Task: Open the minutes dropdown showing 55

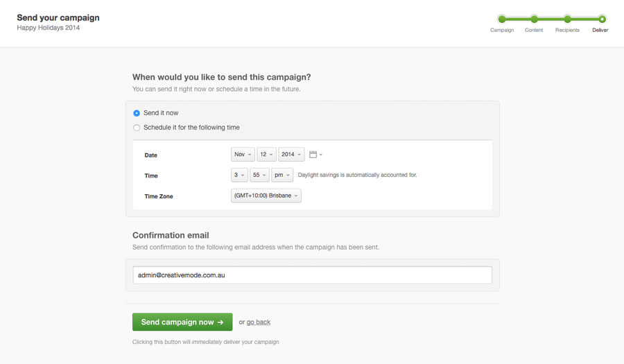Action: pyautogui.click(x=259, y=175)
